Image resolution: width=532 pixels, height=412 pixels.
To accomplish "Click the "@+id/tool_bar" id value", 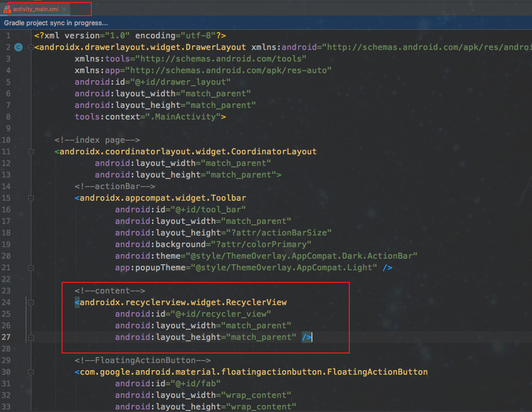I will point(208,210).
